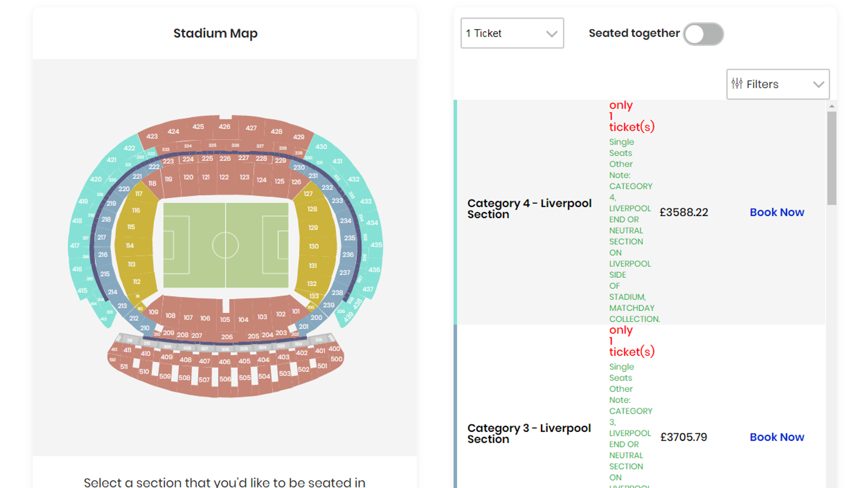
Task: Open the 1 Ticket quantity dropdown
Action: point(512,33)
